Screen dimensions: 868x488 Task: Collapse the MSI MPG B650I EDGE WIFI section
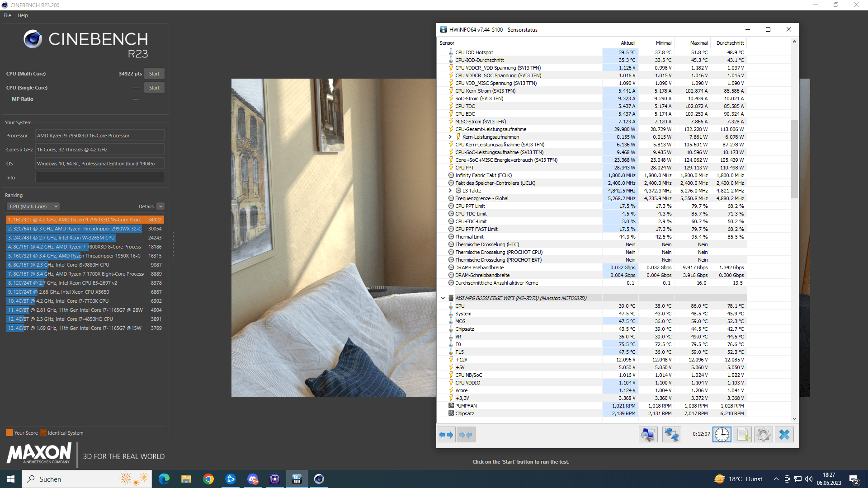coord(443,298)
